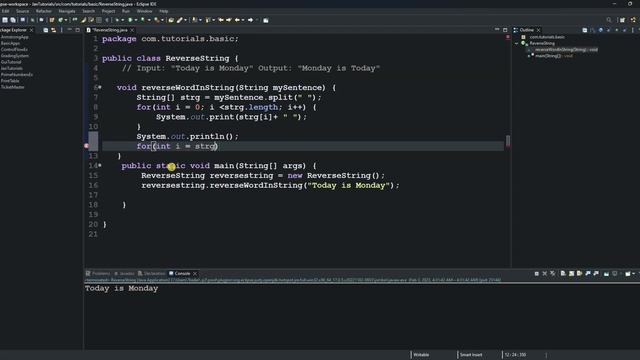
Task: Click the green Run toolbar button
Action: click(130, 20)
